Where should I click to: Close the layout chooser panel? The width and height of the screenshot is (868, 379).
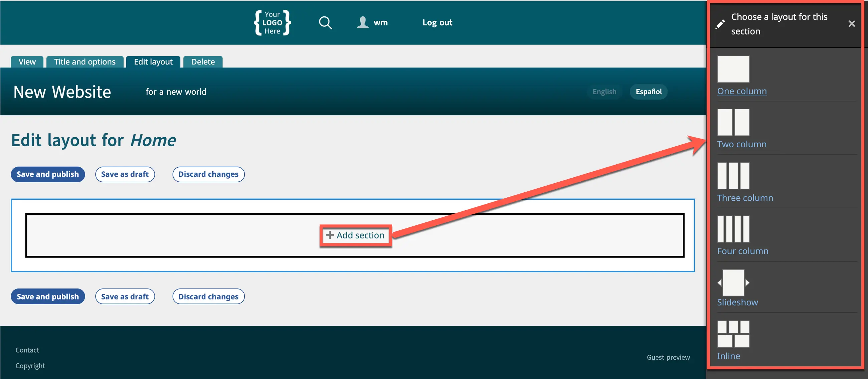852,24
